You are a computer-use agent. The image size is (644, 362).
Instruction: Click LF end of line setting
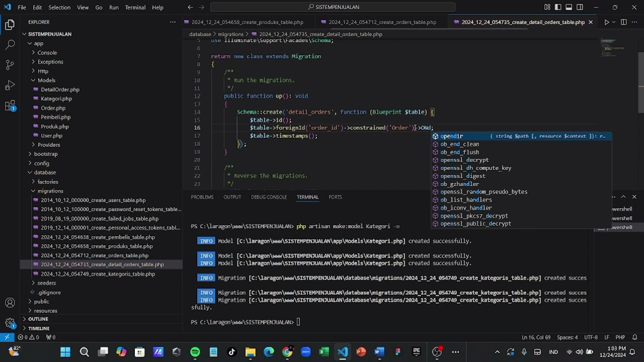click(607, 337)
